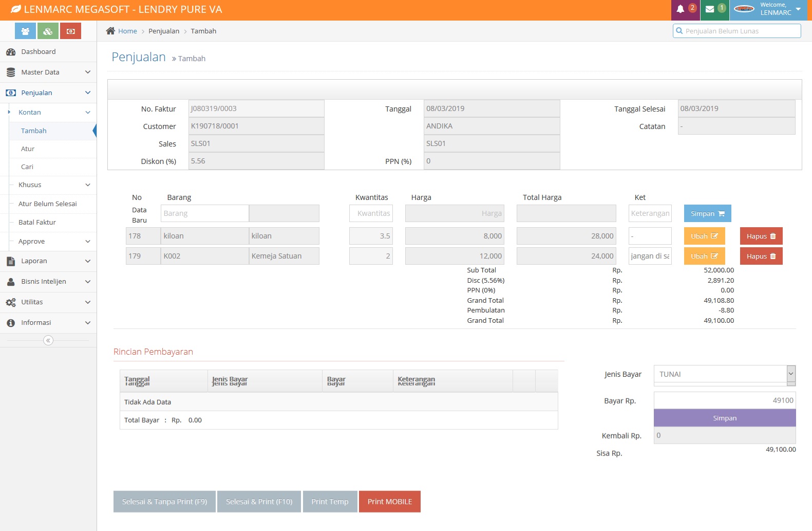Screen dimensions: 812x531
Task: Expand the Informasi menu chevron
Action: tap(88, 322)
